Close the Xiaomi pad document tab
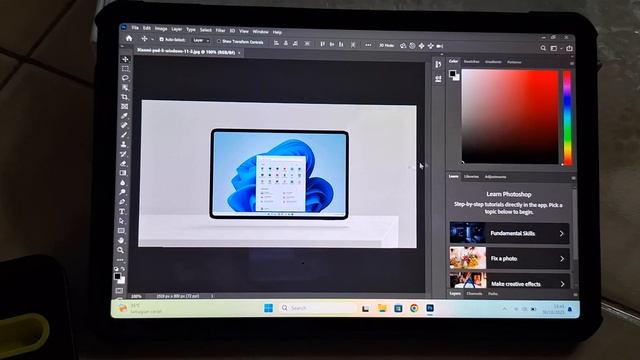 click(x=239, y=53)
